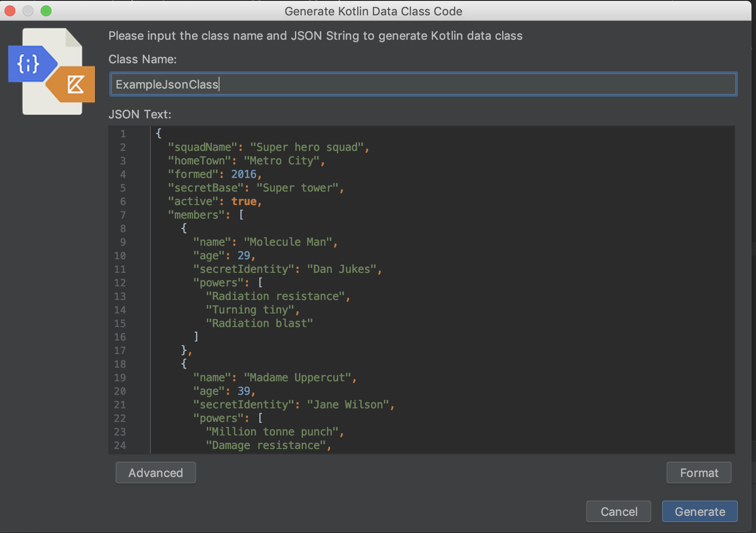Screen dimensions: 756x533
Task: Select the "squadName" key in JSON
Action: (203, 147)
